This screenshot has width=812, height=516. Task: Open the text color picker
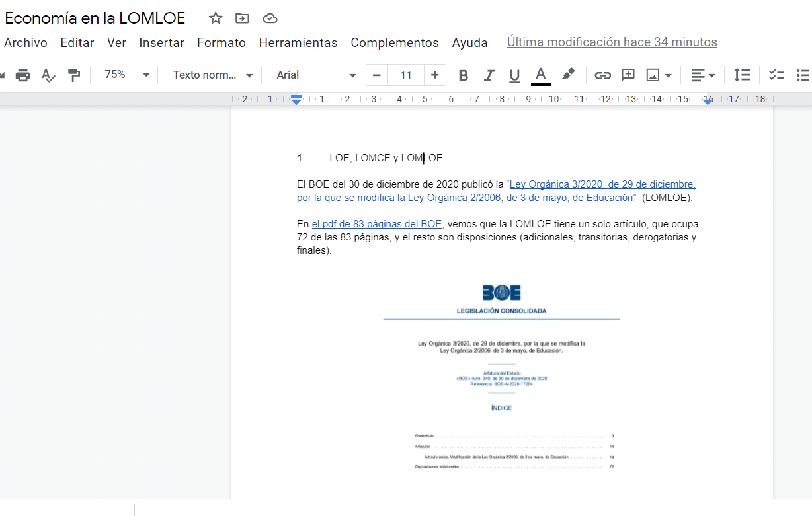(540, 75)
